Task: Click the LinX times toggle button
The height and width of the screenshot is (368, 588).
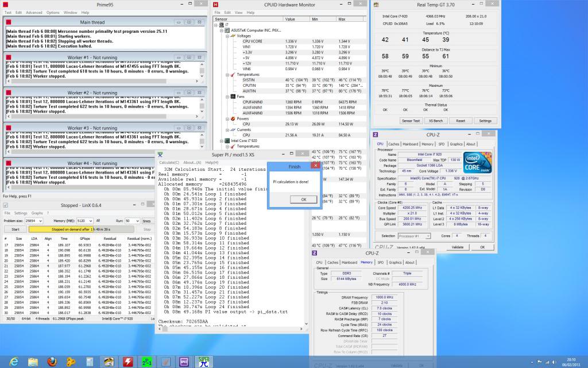Action: pyautogui.click(x=146, y=221)
